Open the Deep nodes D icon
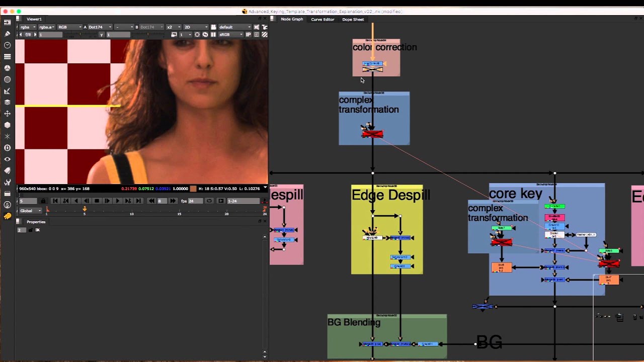Image resolution: width=644 pixels, height=362 pixels. tap(7, 148)
